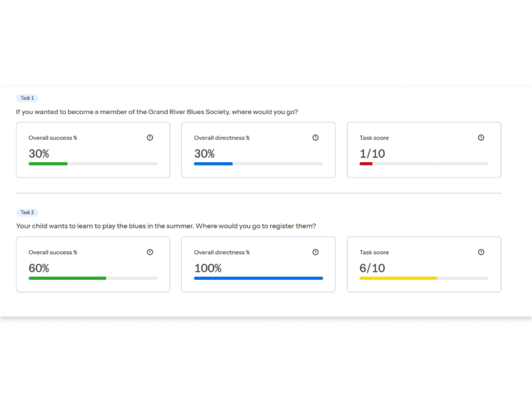Click help icon on Task 1 Overall success card
The image size is (532, 403).
150,138
